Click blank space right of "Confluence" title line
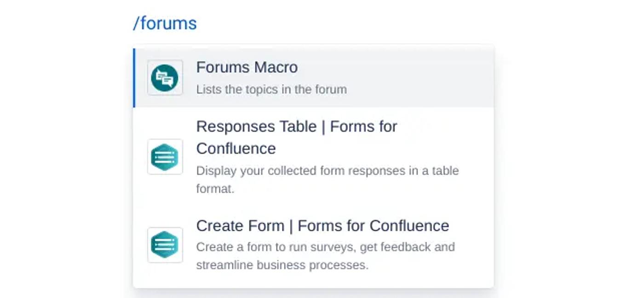This screenshot has width=644, height=298. pos(377,149)
